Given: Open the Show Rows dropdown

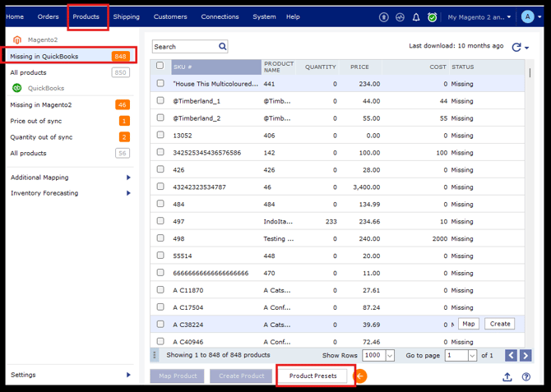Looking at the screenshot, I should (x=378, y=355).
